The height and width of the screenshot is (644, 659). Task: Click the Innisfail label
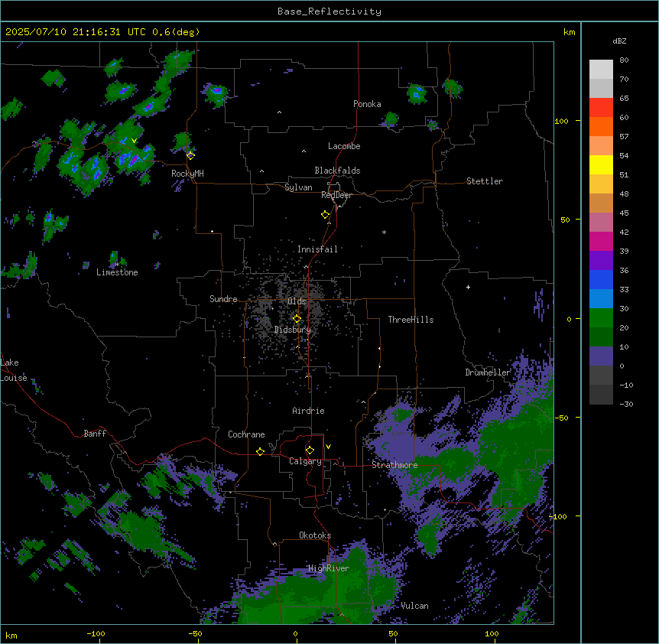[x=317, y=249]
